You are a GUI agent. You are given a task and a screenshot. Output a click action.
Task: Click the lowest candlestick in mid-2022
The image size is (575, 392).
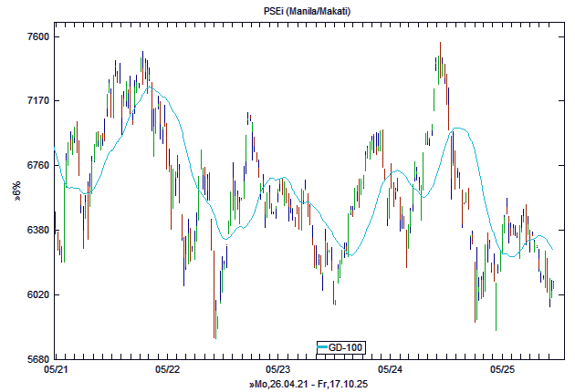214,324
